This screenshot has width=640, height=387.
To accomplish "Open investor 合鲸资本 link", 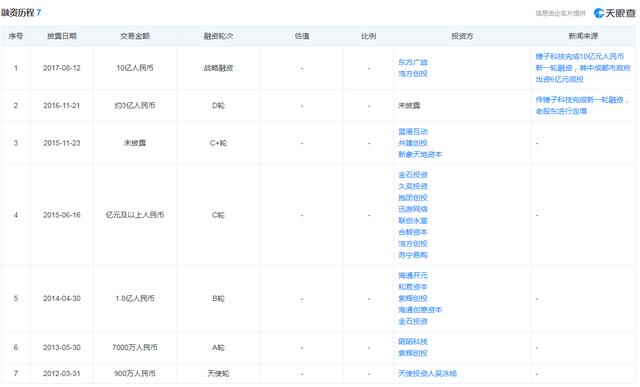I will (x=413, y=232).
